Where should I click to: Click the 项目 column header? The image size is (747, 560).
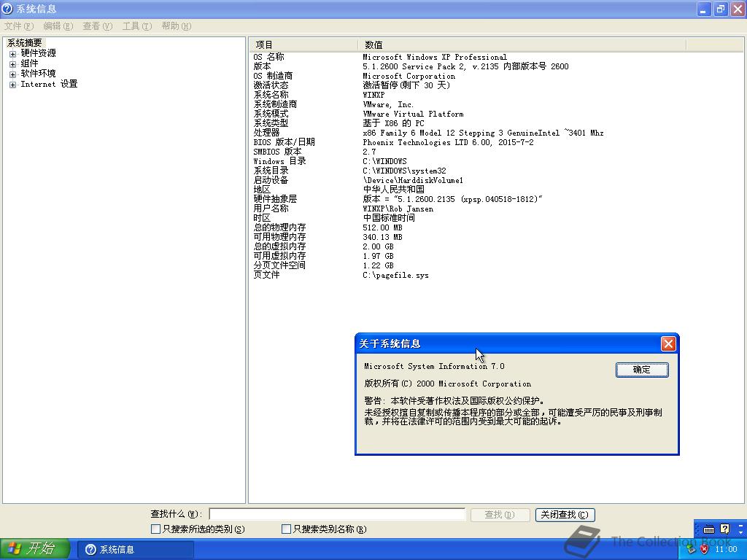tap(303, 44)
